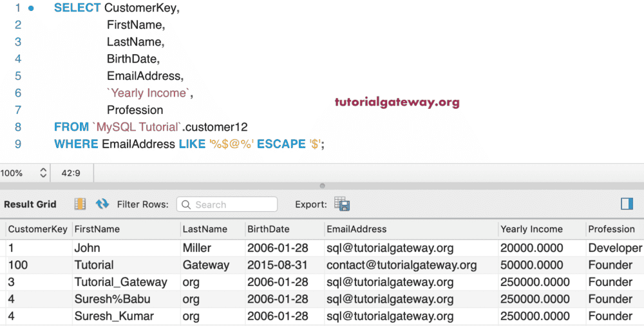Click the result grid format icon
The width and height of the screenshot is (644, 326).
point(80,204)
